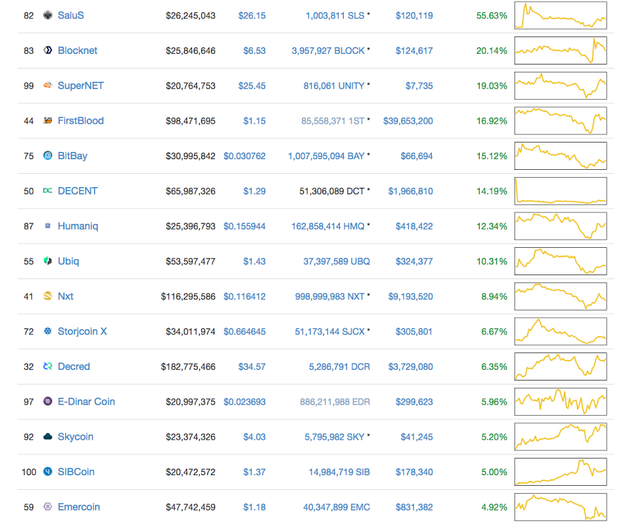The image size is (640, 523).
Task: Click the SuperNET coin icon
Action: coord(48,86)
